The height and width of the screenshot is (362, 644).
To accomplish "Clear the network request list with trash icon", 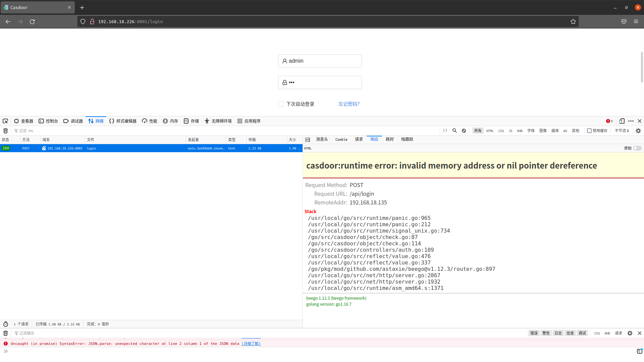I will coord(5,131).
